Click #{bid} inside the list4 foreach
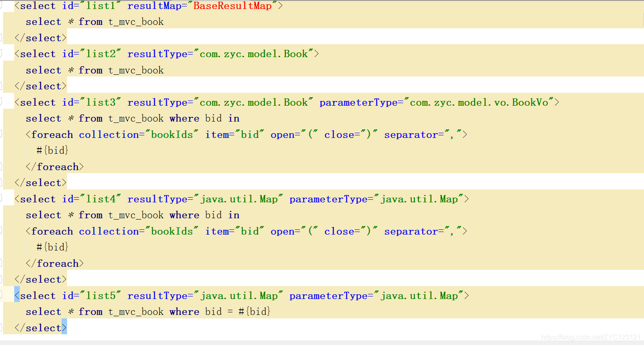 click(53, 247)
